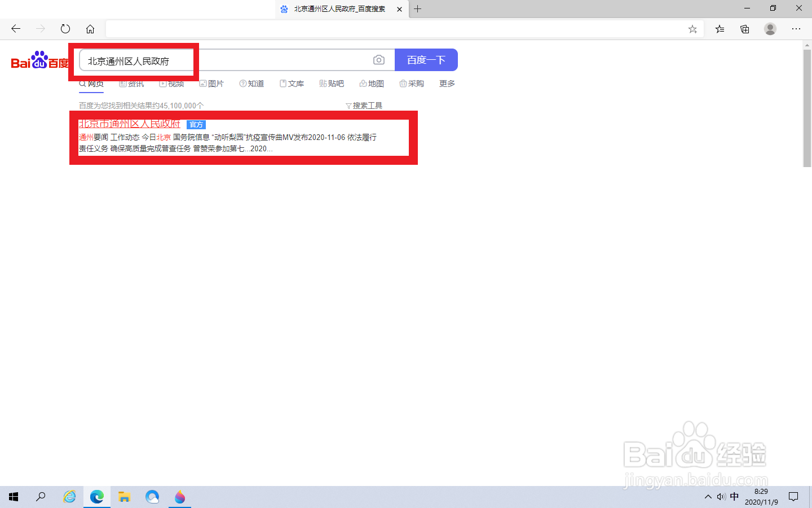Screen dimensions: 812x508
Task: Open File Explorer from taskbar
Action: coord(125,497)
